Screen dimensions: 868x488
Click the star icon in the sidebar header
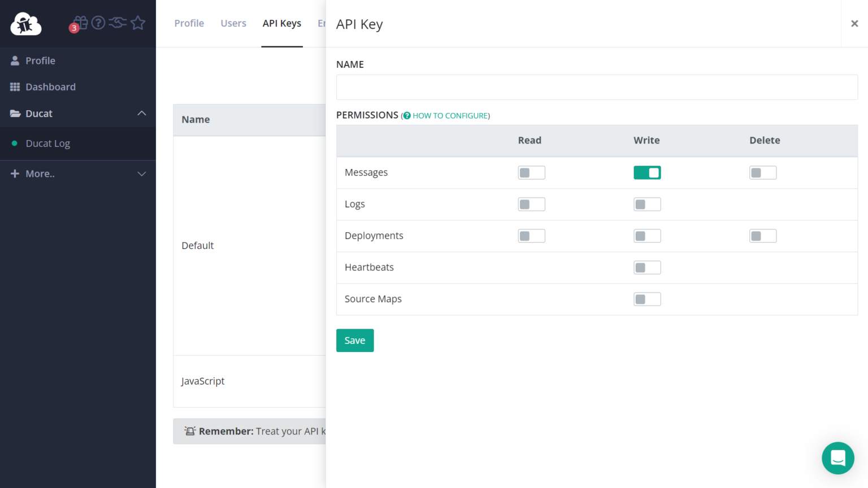(x=138, y=23)
